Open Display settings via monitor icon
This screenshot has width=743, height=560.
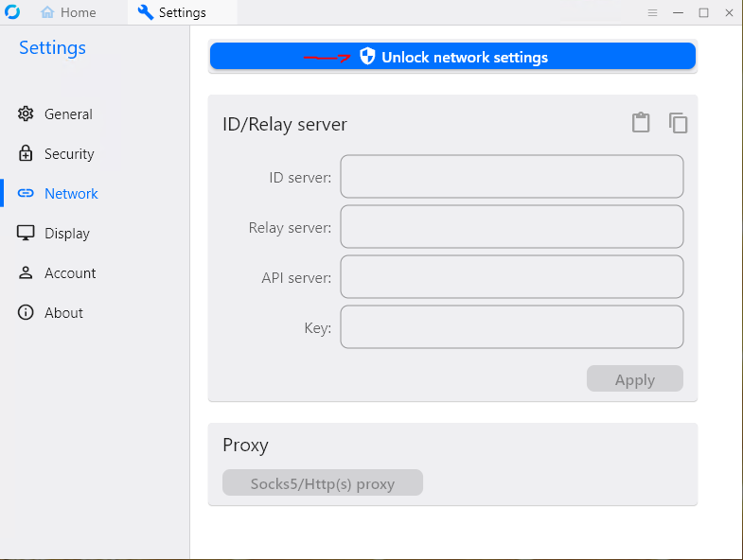[x=26, y=234]
